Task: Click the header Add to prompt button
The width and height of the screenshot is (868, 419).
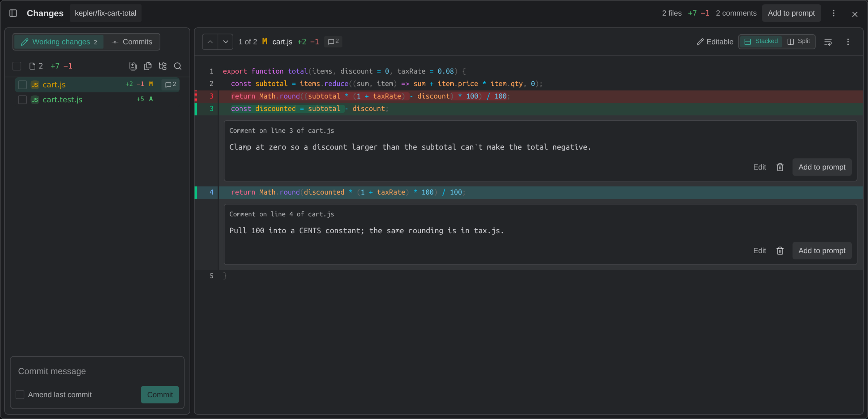Action: point(791,13)
